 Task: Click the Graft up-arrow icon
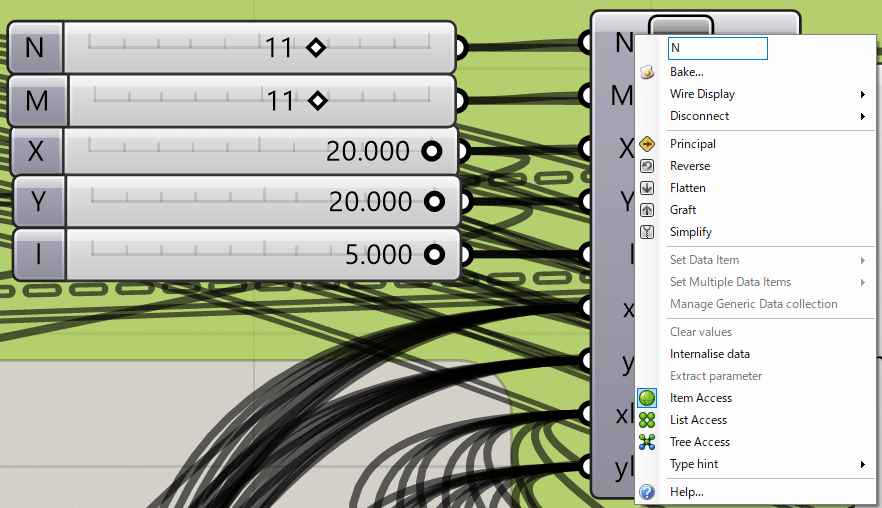647,210
